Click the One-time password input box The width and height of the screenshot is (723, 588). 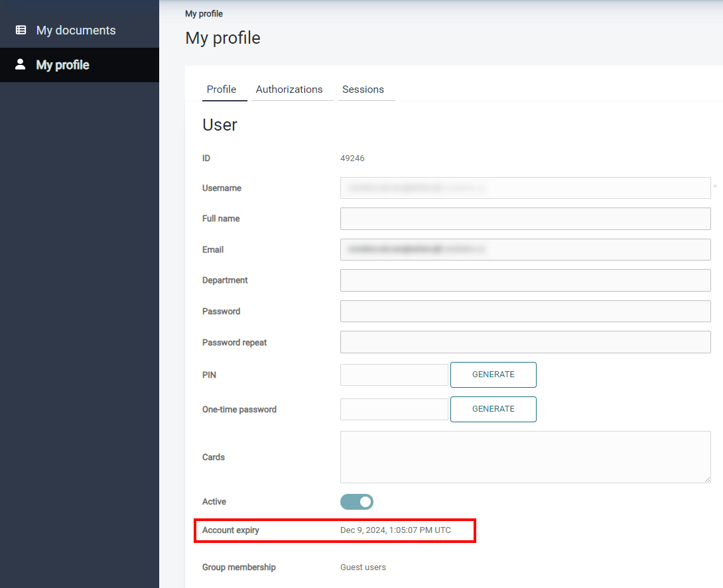[x=394, y=409]
